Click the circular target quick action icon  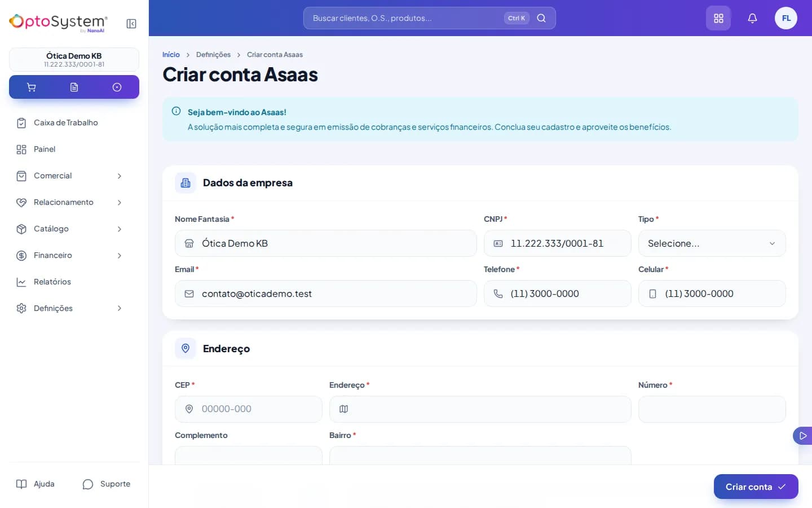pyautogui.click(x=117, y=87)
